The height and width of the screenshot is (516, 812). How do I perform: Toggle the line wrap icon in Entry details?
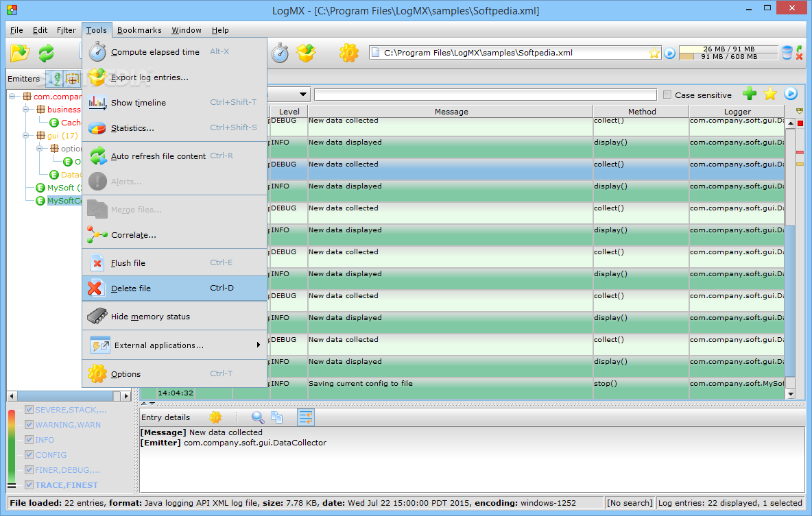(x=306, y=417)
